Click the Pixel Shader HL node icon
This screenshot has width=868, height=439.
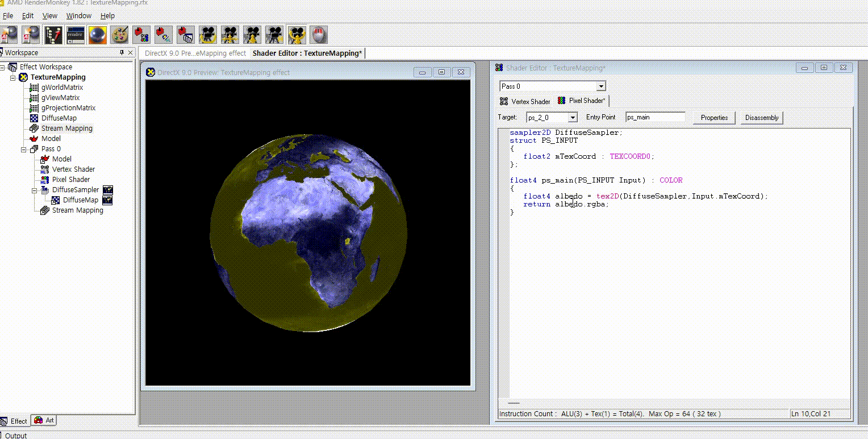(44, 180)
